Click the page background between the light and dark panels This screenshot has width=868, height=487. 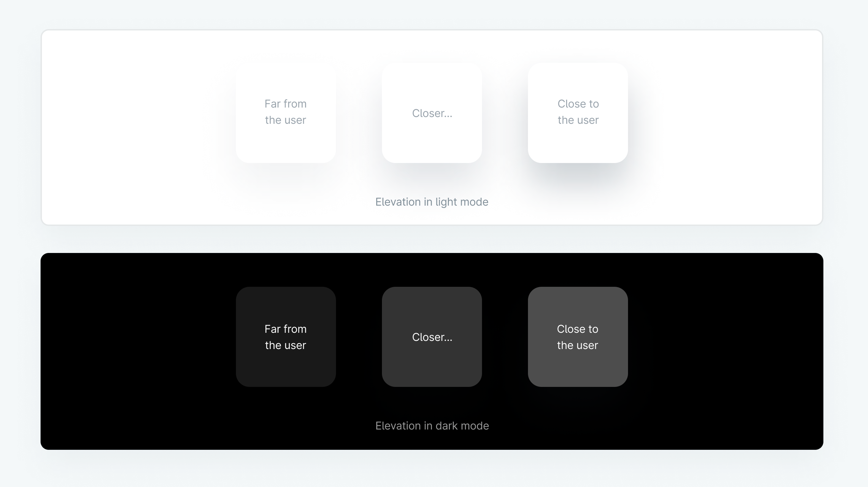click(x=432, y=239)
